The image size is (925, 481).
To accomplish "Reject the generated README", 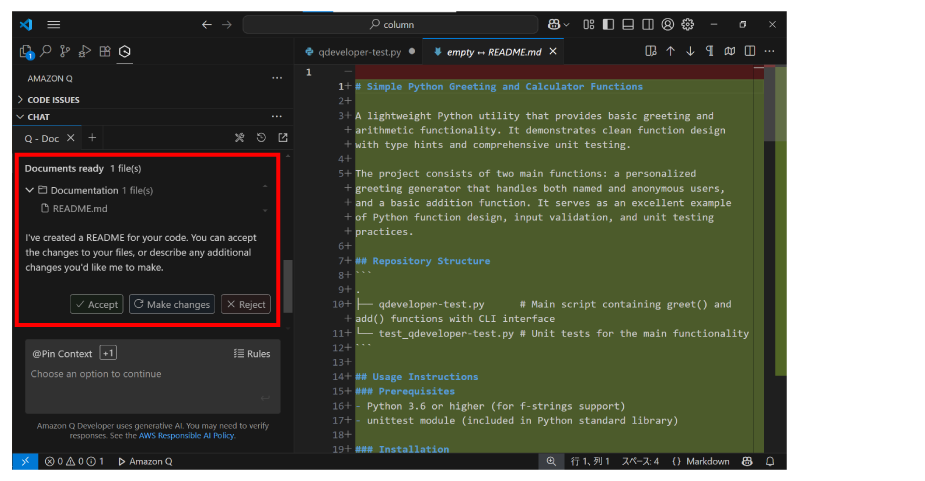I will [246, 304].
